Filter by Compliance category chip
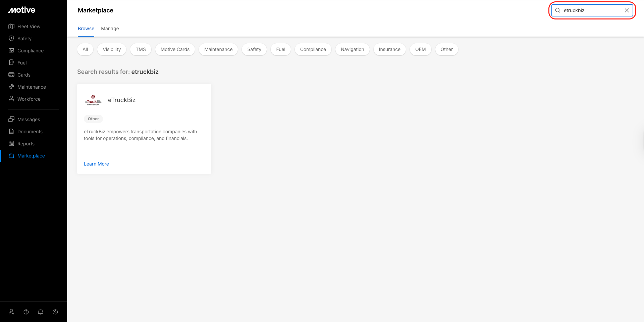Viewport: 644px width, 322px height. (313, 49)
